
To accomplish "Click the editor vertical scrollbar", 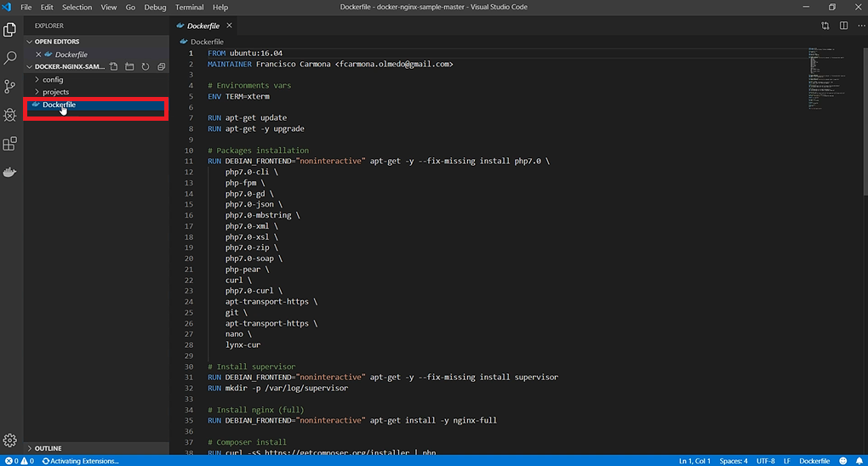I will 865,122.
